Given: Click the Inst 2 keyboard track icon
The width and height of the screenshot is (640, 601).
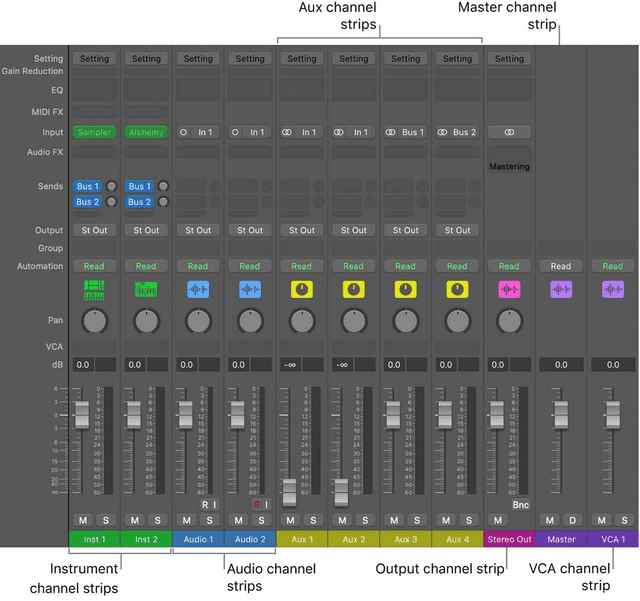Looking at the screenshot, I should pyautogui.click(x=146, y=289).
